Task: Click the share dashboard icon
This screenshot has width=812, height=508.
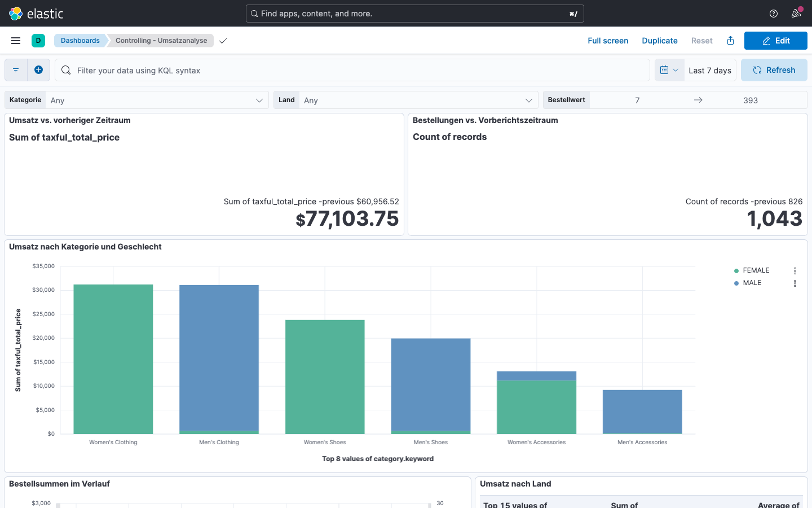Action: (x=730, y=41)
